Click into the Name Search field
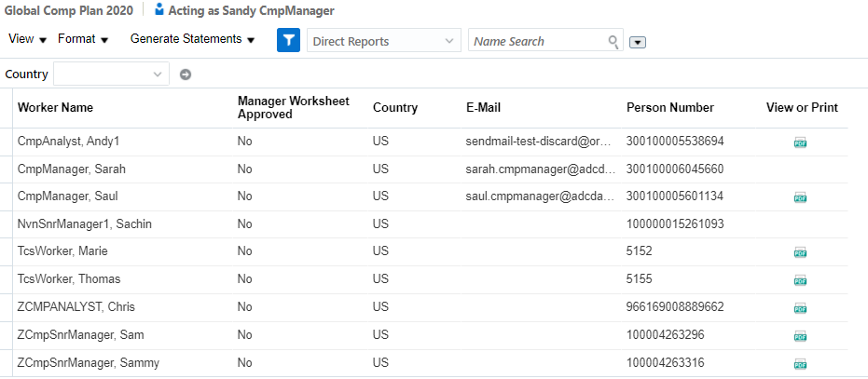 coord(538,41)
